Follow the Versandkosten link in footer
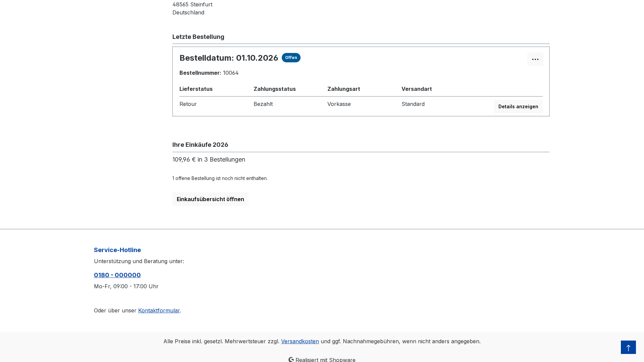This screenshot has width=644, height=362. [x=300, y=341]
